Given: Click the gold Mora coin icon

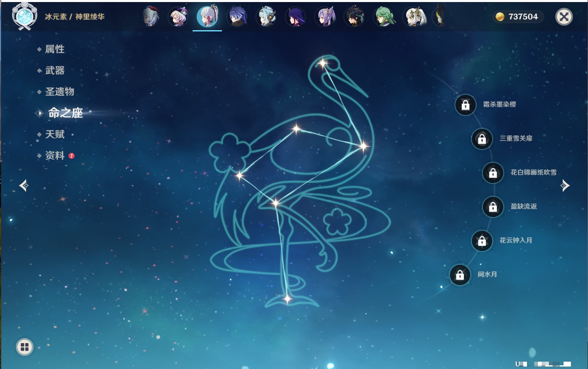Looking at the screenshot, I should click(500, 17).
